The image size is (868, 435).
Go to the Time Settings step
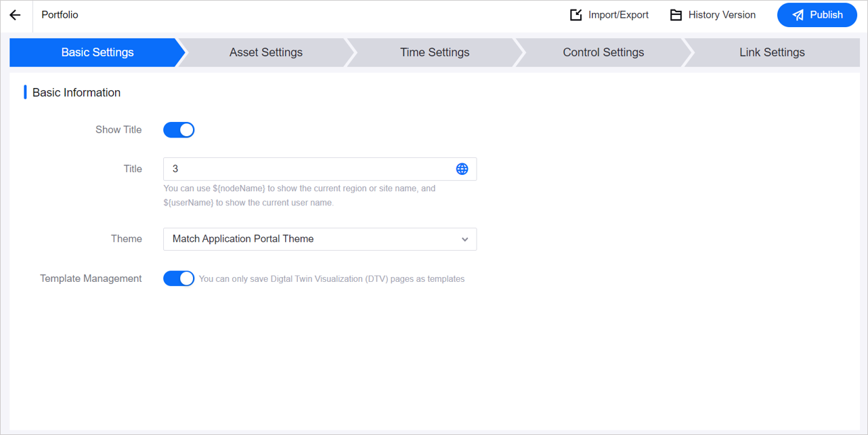(x=434, y=52)
